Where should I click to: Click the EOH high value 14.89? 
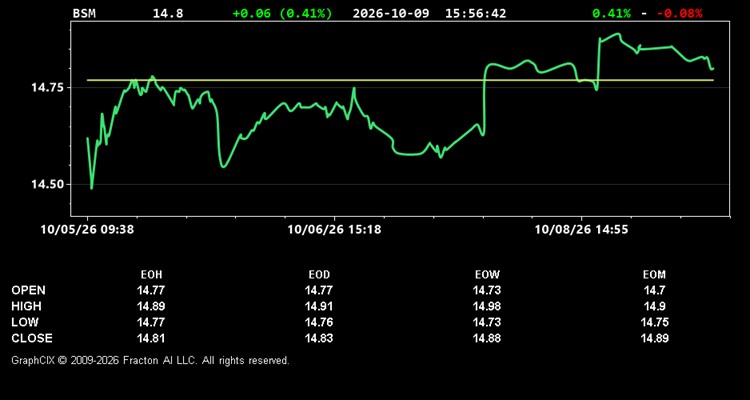tap(151, 306)
